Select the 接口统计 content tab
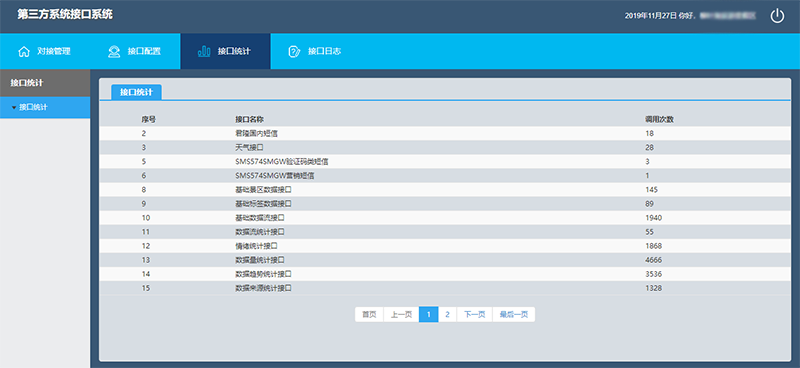The width and height of the screenshot is (800, 368). click(x=136, y=92)
